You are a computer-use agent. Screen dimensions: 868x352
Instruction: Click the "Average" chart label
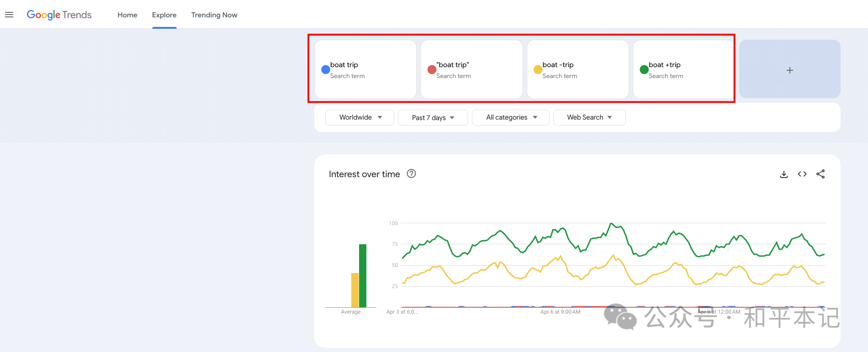pos(351,312)
